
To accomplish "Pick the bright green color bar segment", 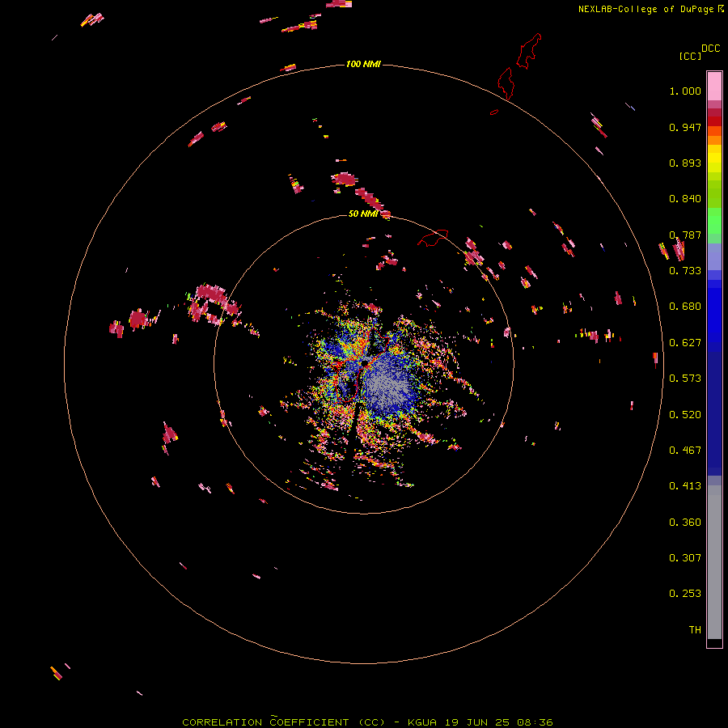I will (714, 221).
